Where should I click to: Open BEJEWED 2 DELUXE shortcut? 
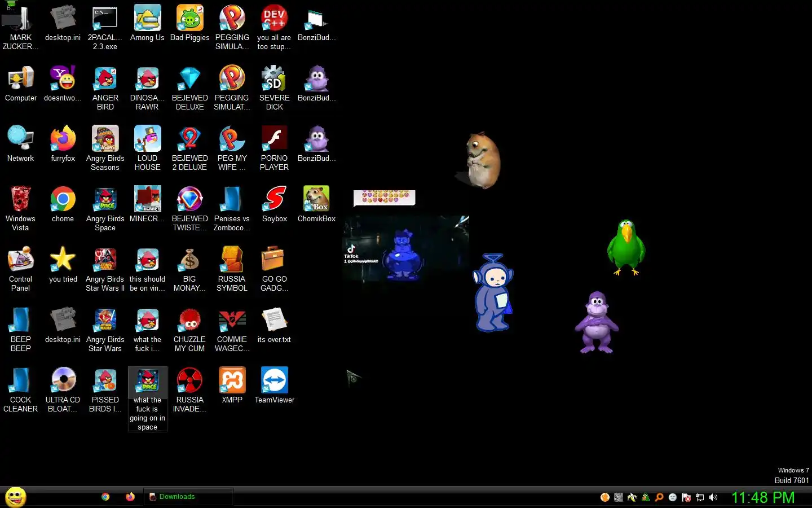pyautogui.click(x=189, y=148)
